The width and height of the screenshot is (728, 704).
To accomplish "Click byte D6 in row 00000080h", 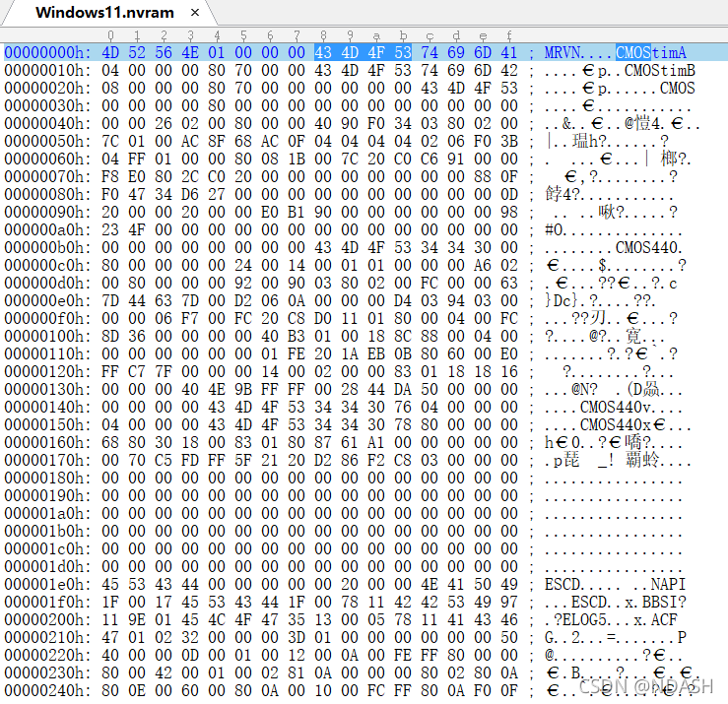I will coord(190,194).
